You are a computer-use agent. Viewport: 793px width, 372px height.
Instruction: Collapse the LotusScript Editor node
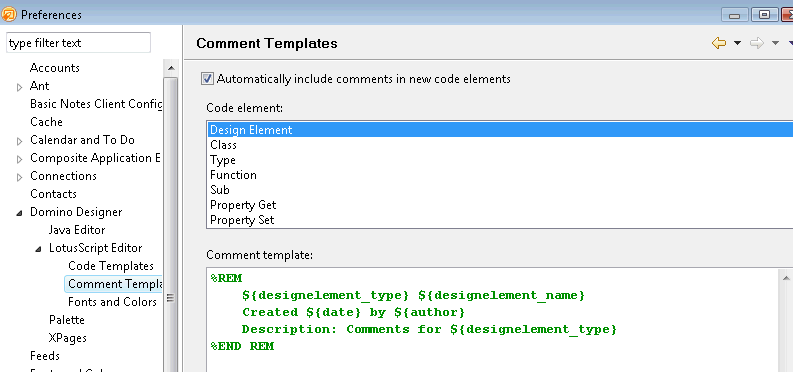click(x=38, y=249)
